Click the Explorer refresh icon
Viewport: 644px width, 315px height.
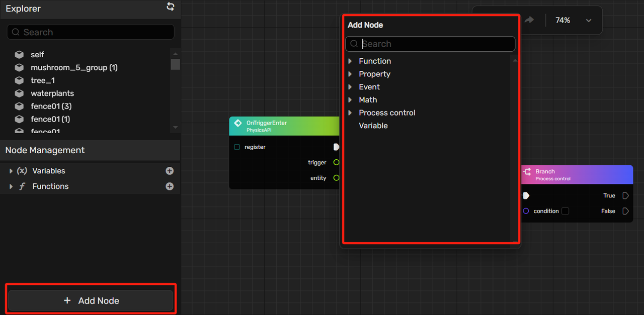point(171,7)
